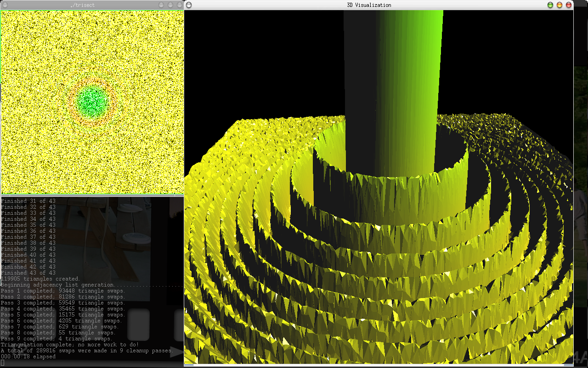Select line "Finished 34 of 43"
The height and width of the screenshot is (368, 588).
[x=28, y=219]
